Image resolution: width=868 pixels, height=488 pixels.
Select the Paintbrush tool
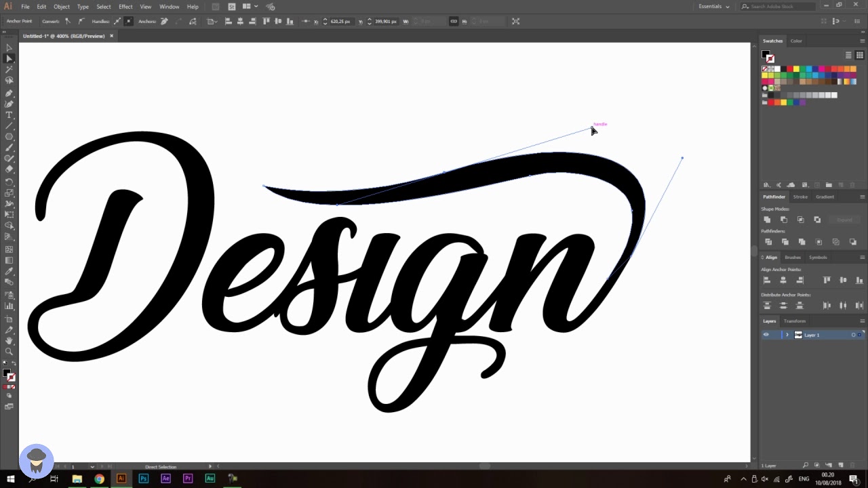pyautogui.click(x=9, y=148)
